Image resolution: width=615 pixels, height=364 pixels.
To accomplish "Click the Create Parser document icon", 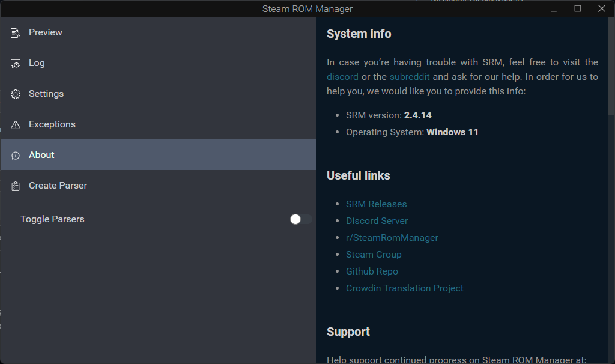I will point(15,186).
